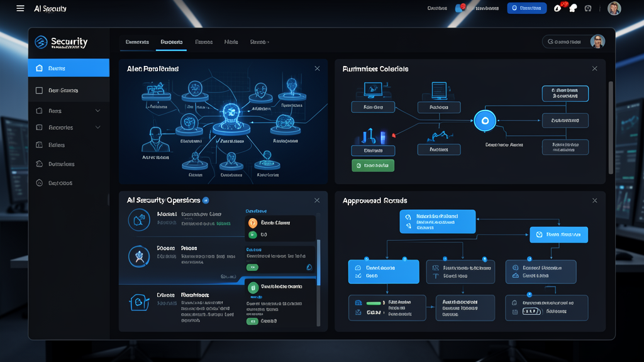
Task: Toggle the first green pill in the middle operations card
Action: pos(253,267)
